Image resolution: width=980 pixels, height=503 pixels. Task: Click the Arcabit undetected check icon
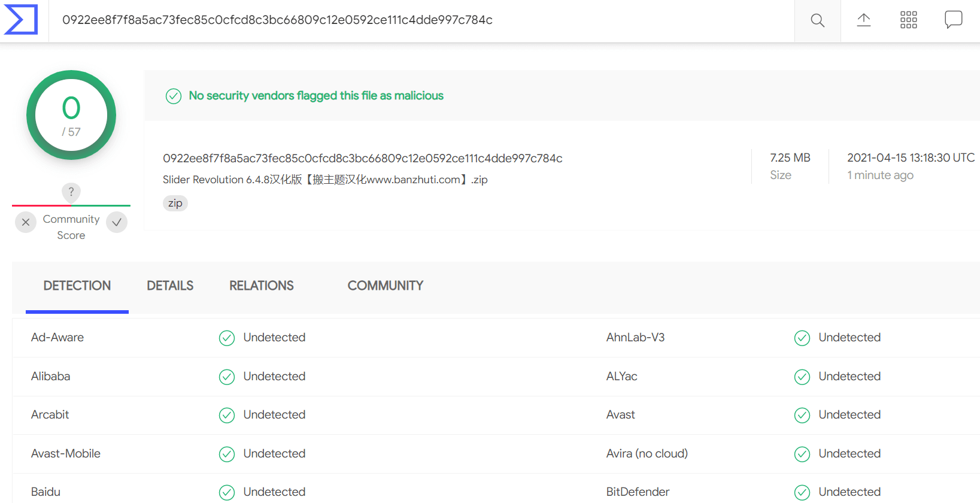tap(227, 416)
